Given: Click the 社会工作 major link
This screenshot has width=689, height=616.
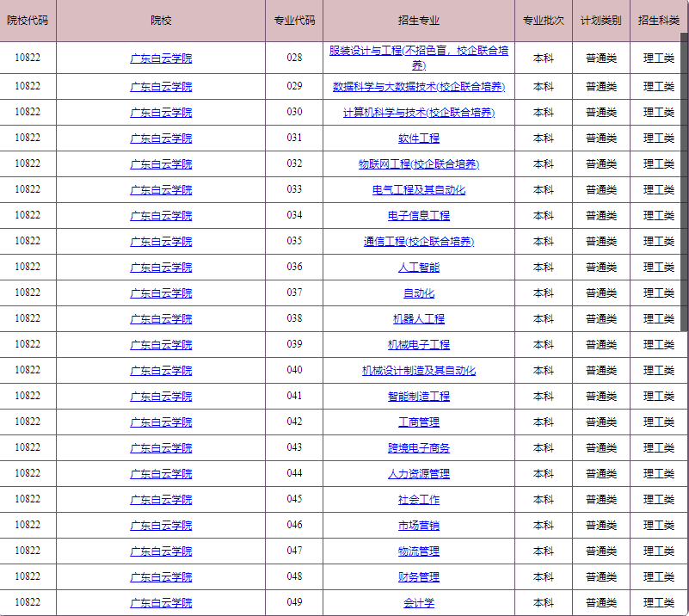Looking at the screenshot, I should [418, 500].
